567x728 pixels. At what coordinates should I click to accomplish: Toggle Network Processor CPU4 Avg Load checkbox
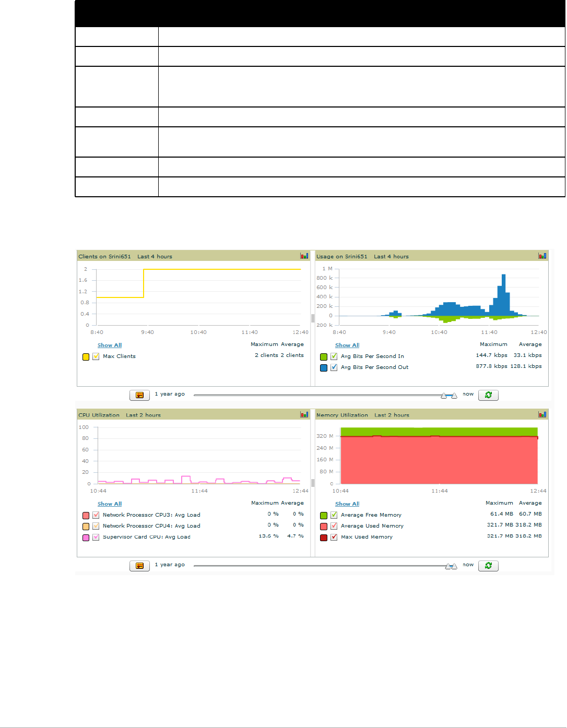pos(96,526)
